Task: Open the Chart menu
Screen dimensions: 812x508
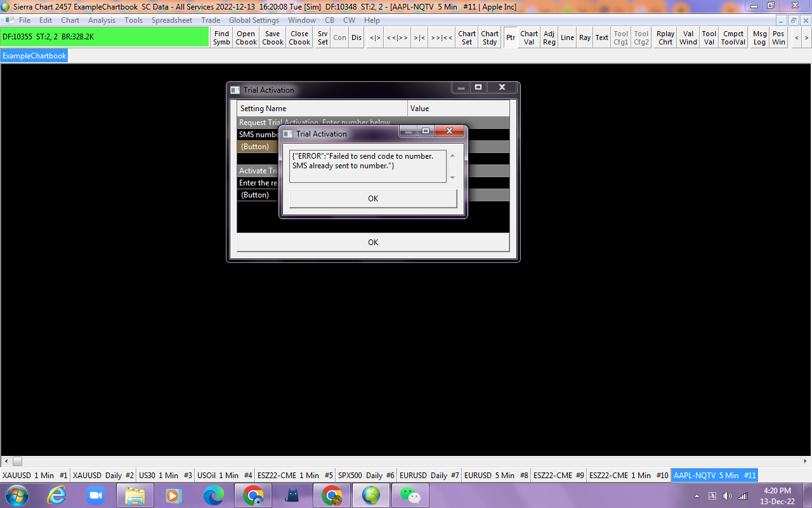Action: (70, 20)
